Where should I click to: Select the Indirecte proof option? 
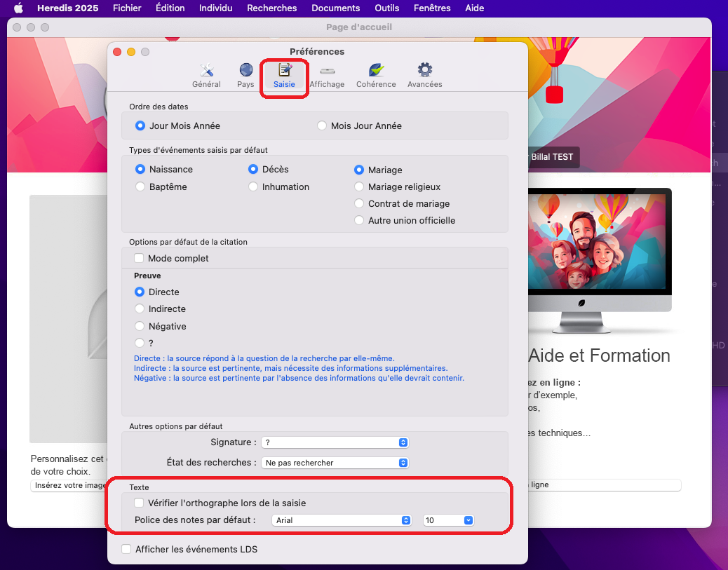point(140,309)
